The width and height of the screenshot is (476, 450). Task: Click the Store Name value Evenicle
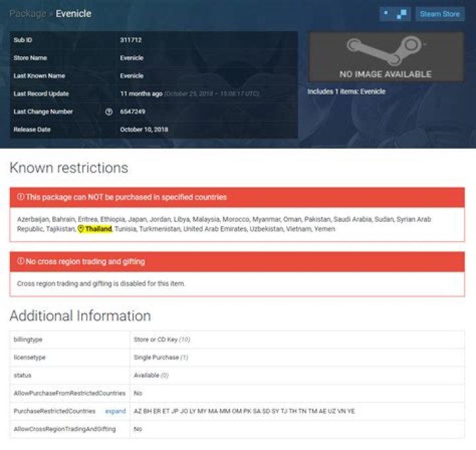tap(132, 58)
